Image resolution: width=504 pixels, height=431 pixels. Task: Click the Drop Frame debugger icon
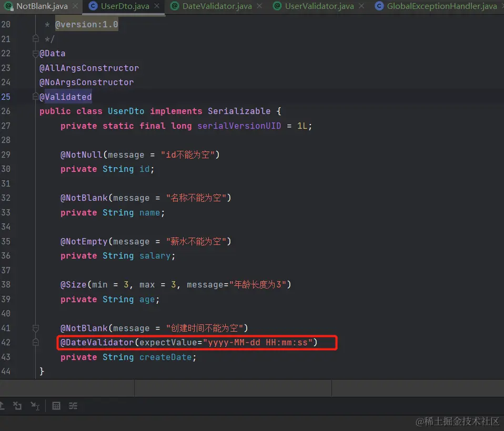[17, 406]
